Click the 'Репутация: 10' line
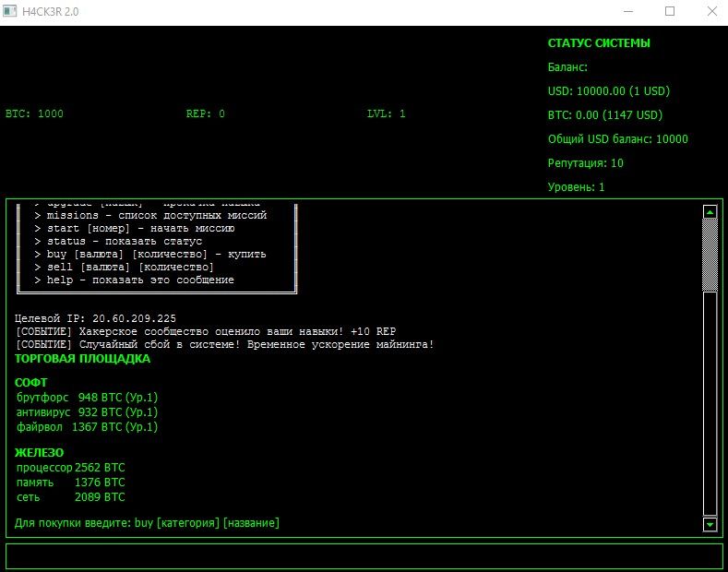Image resolution: width=728 pixels, height=572 pixels. (586, 163)
